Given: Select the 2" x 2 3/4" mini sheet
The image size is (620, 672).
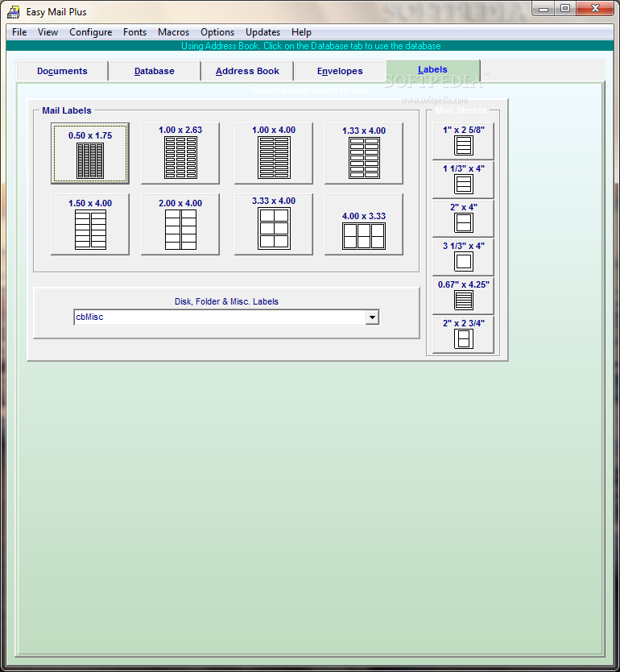Looking at the screenshot, I should click(463, 334).
